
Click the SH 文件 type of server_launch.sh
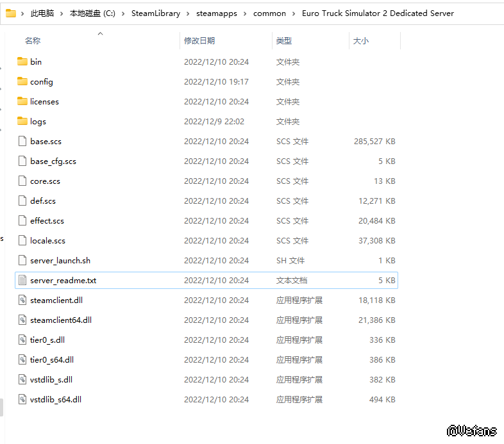click(290, 261)
